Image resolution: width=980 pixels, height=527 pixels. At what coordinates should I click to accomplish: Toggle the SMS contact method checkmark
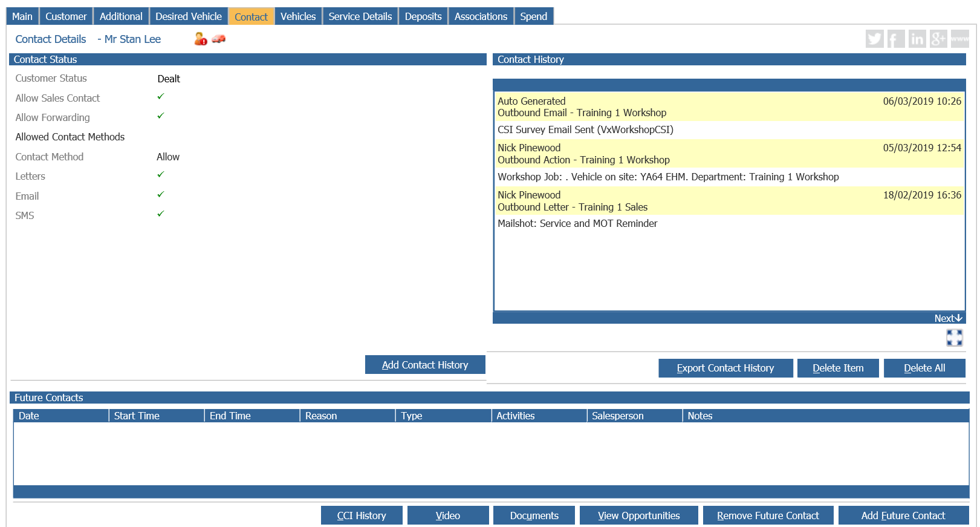pos(161,214)
